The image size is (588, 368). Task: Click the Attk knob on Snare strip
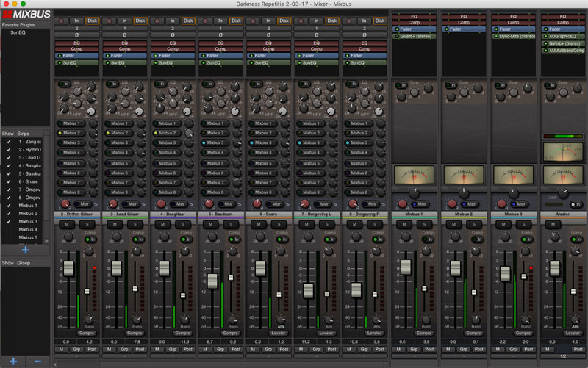281,320
